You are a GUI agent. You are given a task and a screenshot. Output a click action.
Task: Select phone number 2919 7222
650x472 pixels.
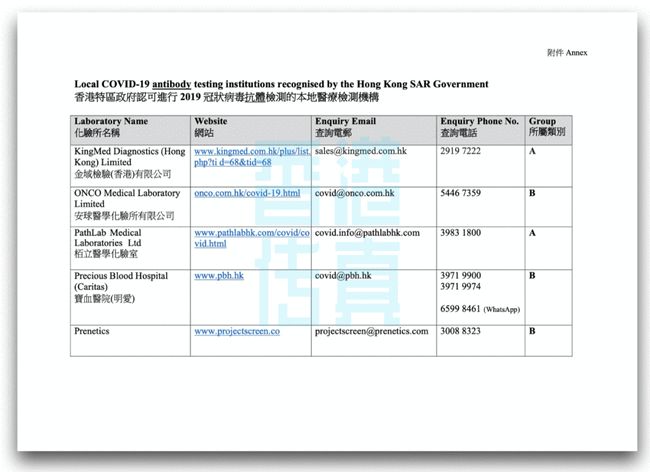(x=460, y=151)
